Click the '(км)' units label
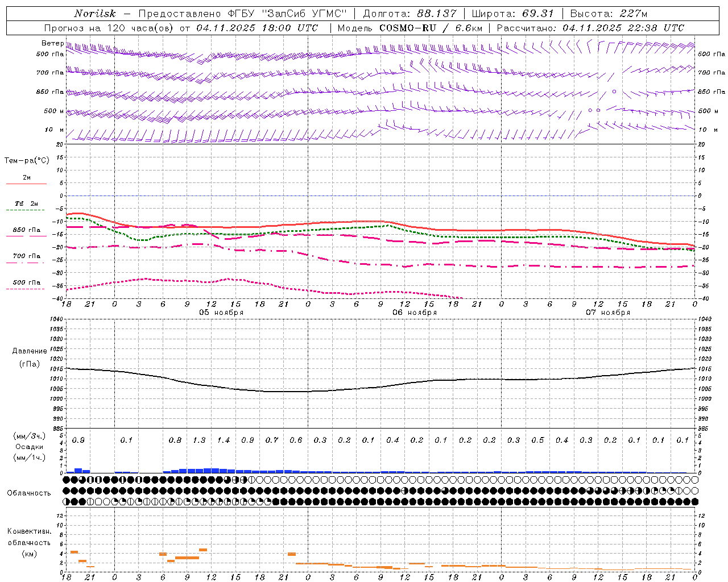The image size is (728, 582). tap(29, 554)
